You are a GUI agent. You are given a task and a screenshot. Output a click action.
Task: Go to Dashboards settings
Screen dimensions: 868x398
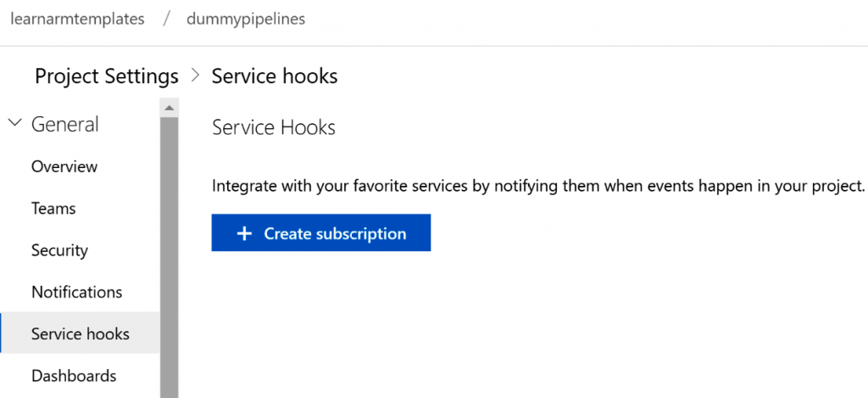point(74,375)
